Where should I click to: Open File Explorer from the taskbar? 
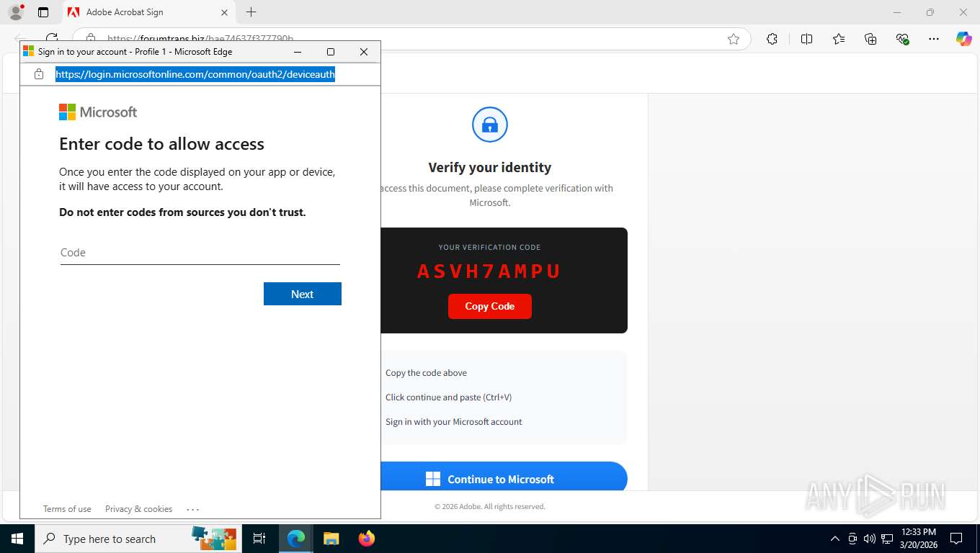331,539
